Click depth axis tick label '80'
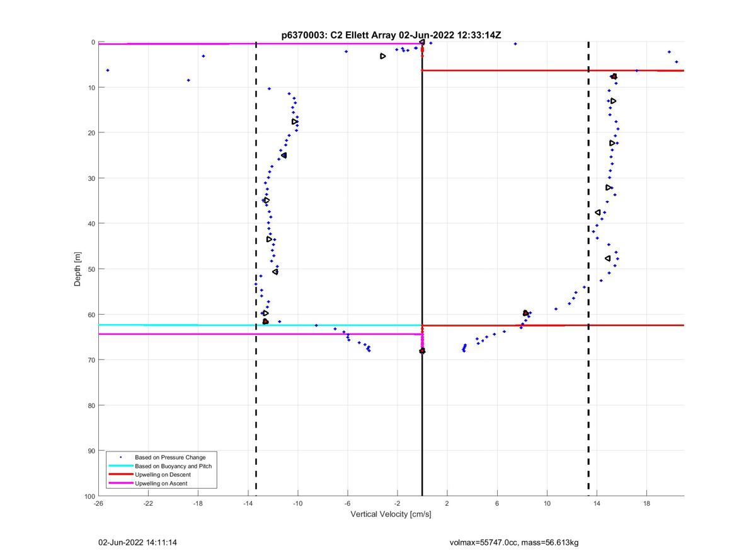This screenshot has width=756, height=558. pyautogui.click(x=91, y=405)
